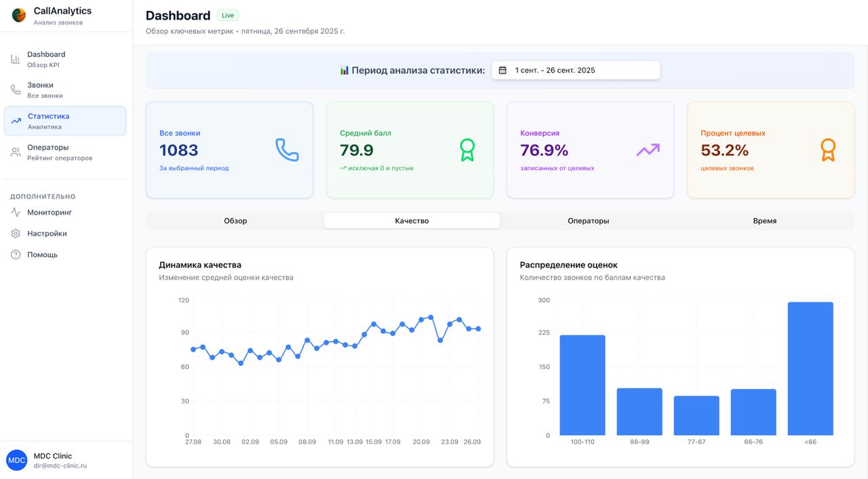Click the orange award icon in Процент целевых
Image resolution: width=868 pixels, height=479 pixels.
[x=828, y=150]
